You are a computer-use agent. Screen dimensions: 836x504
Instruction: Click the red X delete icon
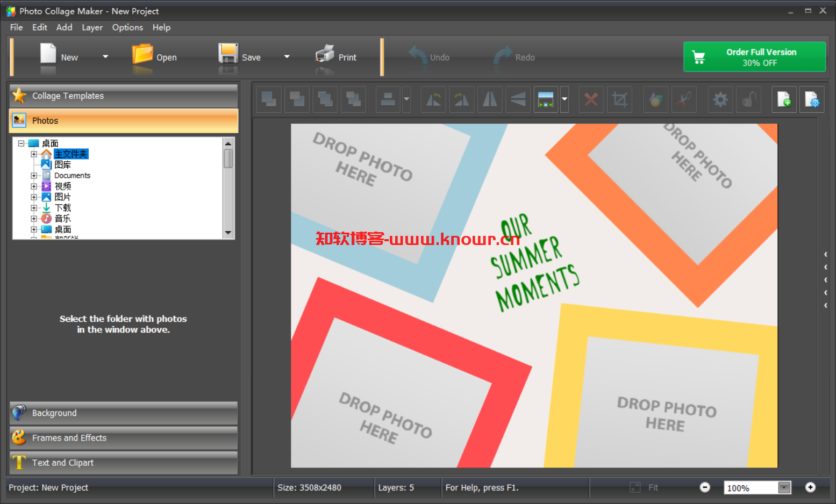pyautogui.click(x=591, y=99)
